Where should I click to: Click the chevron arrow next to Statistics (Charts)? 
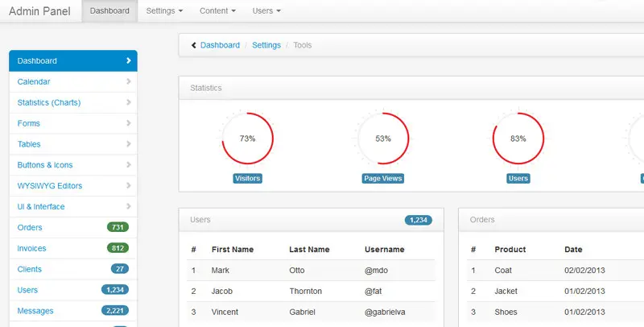[129, 102]
